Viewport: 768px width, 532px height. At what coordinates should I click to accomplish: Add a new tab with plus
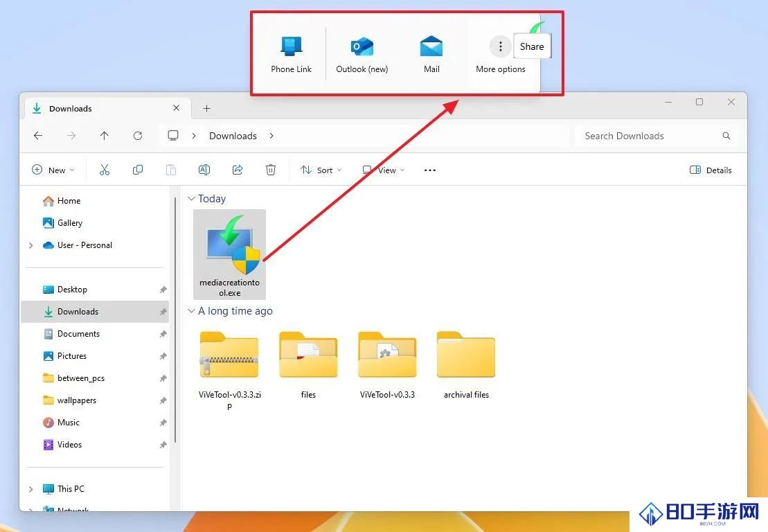click(206, 108)
